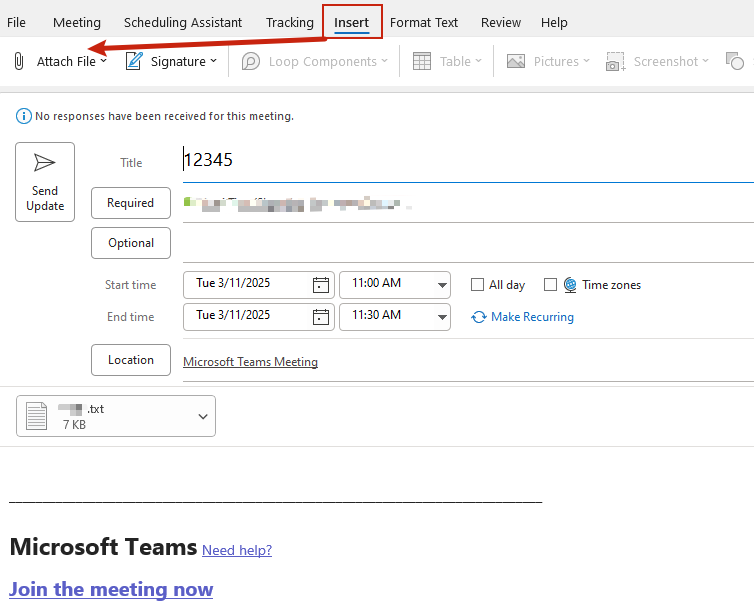Click the Screenshot camera icon
The height and width of the screenshot is (607, 754).
(x=616, y=62)
